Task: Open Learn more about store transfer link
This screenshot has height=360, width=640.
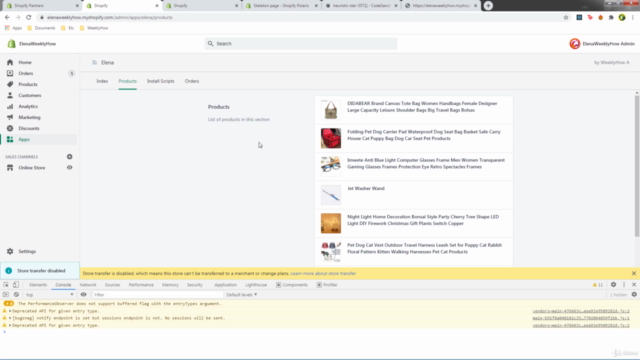Action: coord(323,273)
